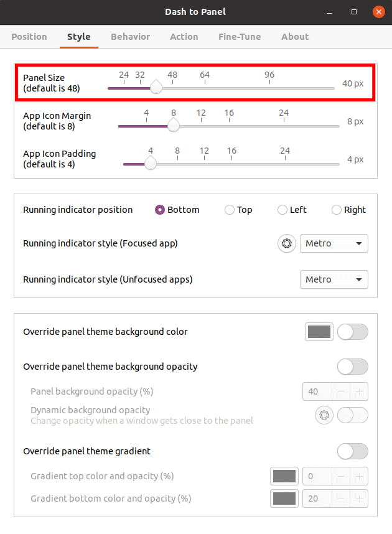Pick the panel background color swatch

[x=319, y=332]
